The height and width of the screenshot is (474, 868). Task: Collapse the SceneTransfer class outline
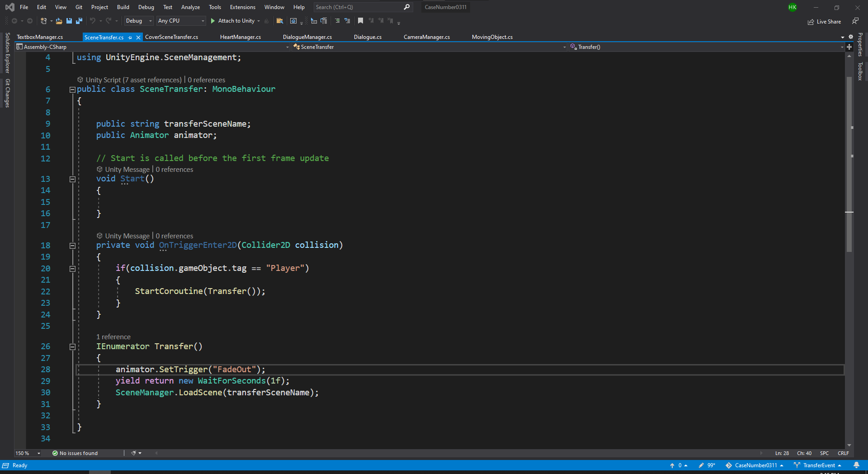(72, 90)
